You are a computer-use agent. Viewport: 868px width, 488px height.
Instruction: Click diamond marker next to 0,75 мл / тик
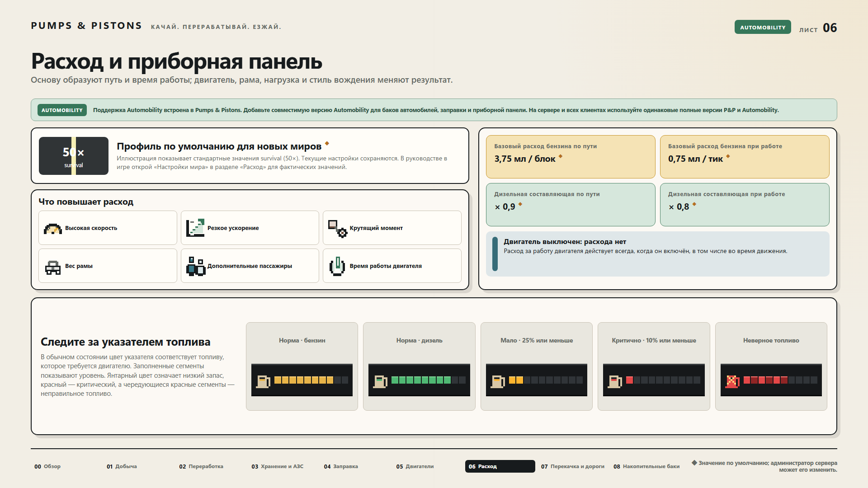coord(728,156)
